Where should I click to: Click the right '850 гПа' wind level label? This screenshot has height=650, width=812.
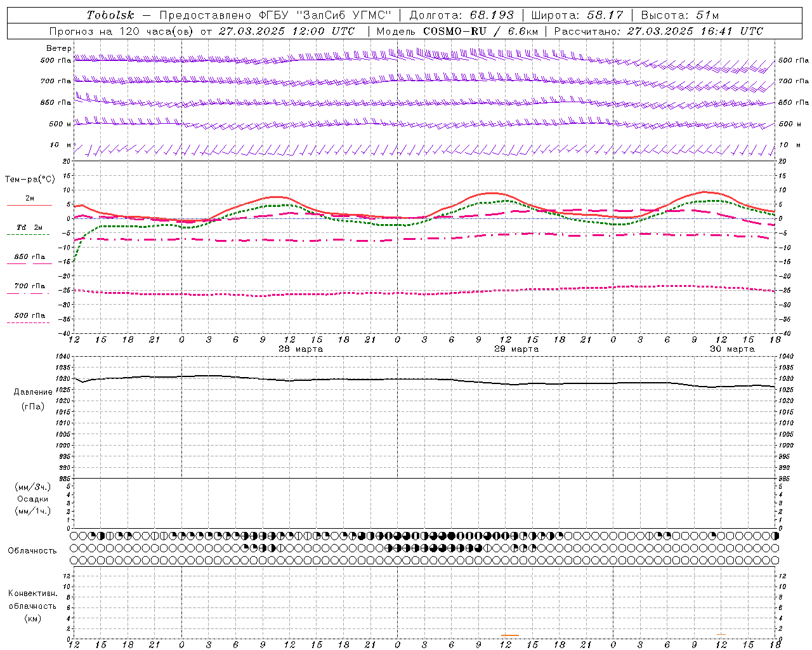794,102
